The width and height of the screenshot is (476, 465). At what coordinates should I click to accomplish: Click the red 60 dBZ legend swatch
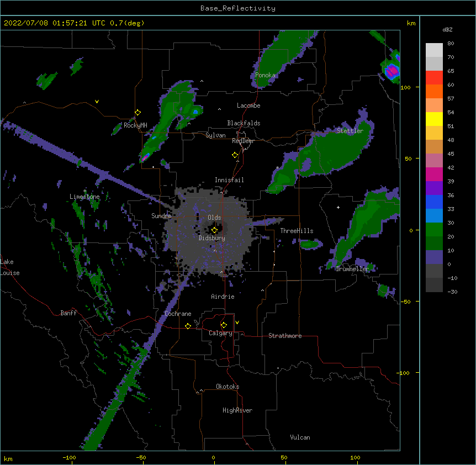(434, 78)
